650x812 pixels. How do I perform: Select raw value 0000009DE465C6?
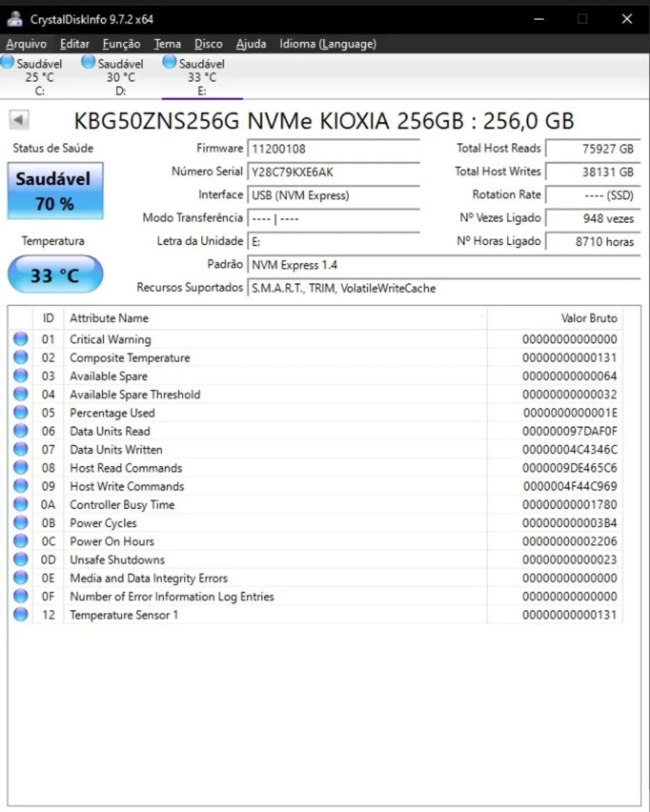(569, 468)
